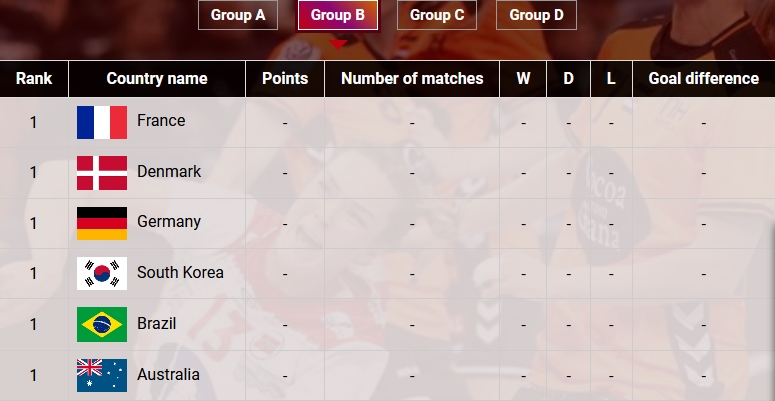Click the South Korea flag icon
The image size is (775, 401).
(x=102, y=273)
